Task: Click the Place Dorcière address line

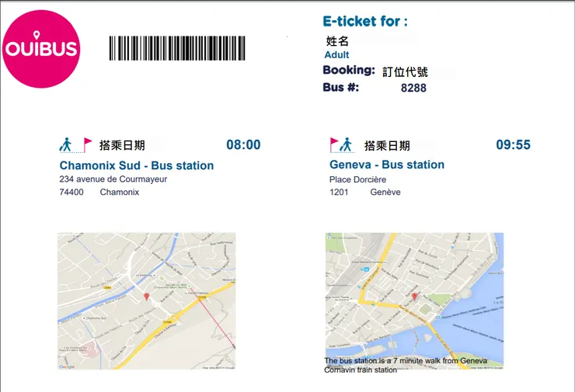Action: 357,179
